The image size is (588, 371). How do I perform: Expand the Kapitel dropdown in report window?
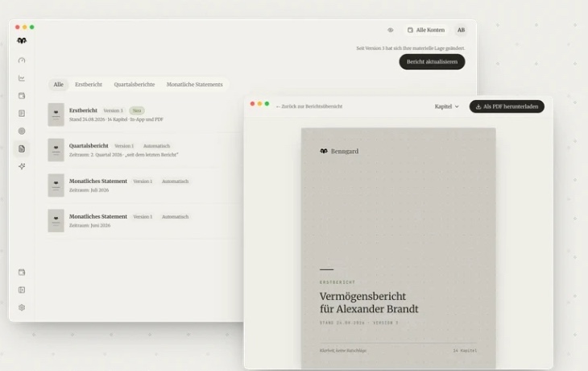(x=446, y=106)
